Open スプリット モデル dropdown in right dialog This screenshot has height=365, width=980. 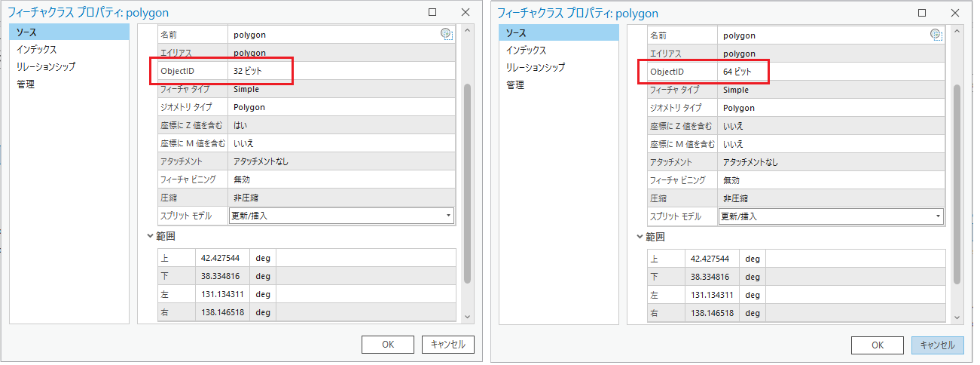click(x=831, y=216)
